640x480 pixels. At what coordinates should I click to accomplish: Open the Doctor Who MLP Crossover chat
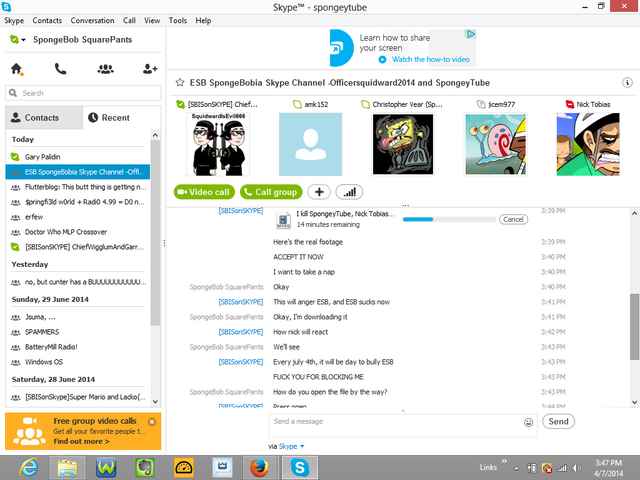(78, 232)
